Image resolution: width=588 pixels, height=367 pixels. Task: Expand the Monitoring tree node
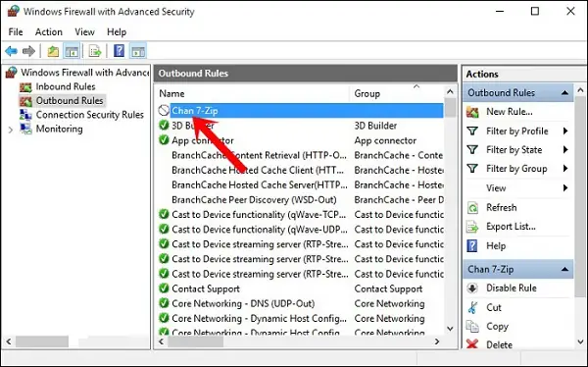pyautogui.click(x=11, y=130)
